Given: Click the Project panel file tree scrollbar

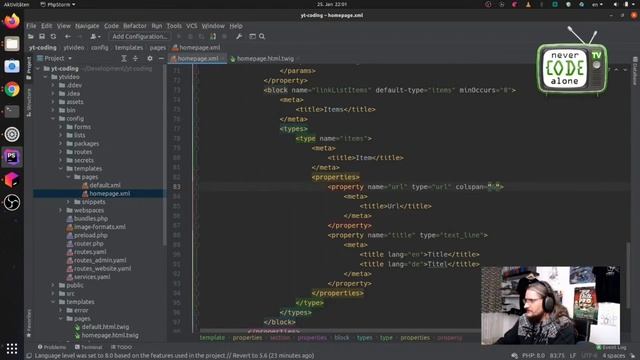Looking at the screenshot, I should coord(164,155).
